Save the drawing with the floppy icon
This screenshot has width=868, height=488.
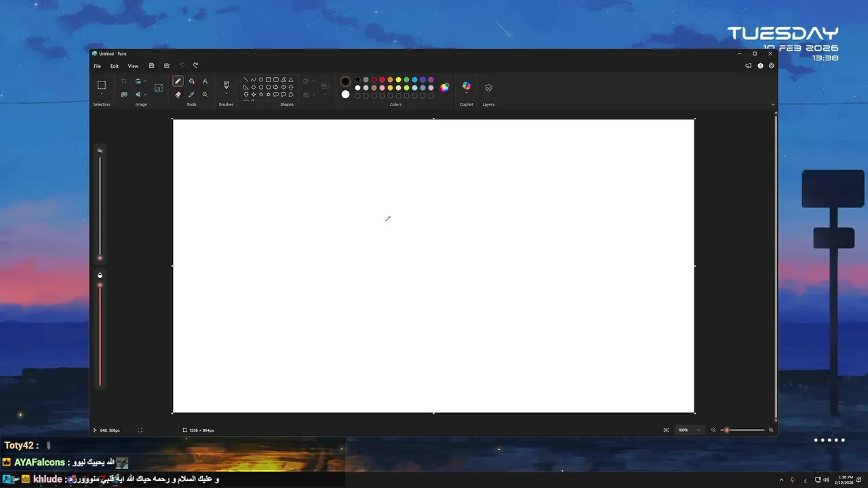pyautogui.click(x=151, y=66)
